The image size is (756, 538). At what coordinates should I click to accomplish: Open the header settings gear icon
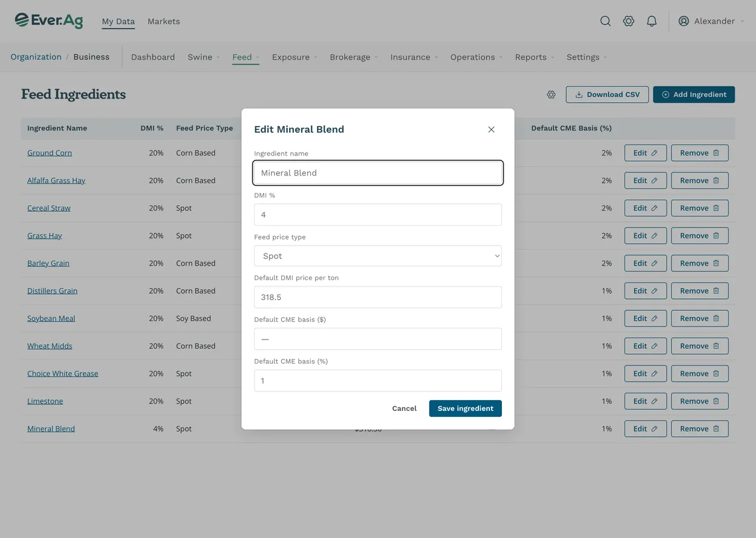[x=629, y=21]
